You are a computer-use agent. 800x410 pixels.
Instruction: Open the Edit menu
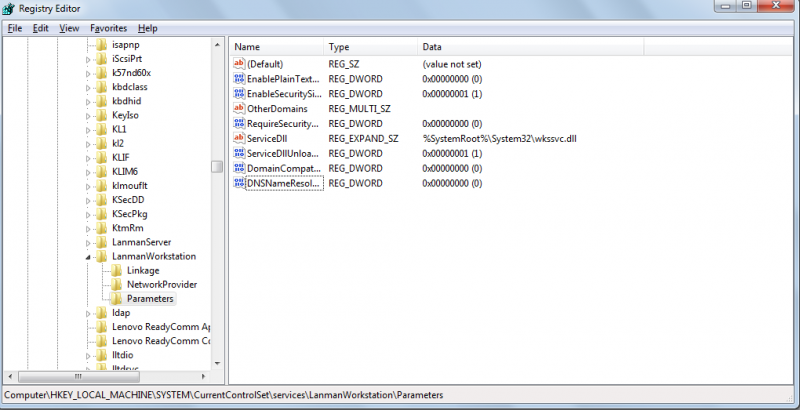40,28
